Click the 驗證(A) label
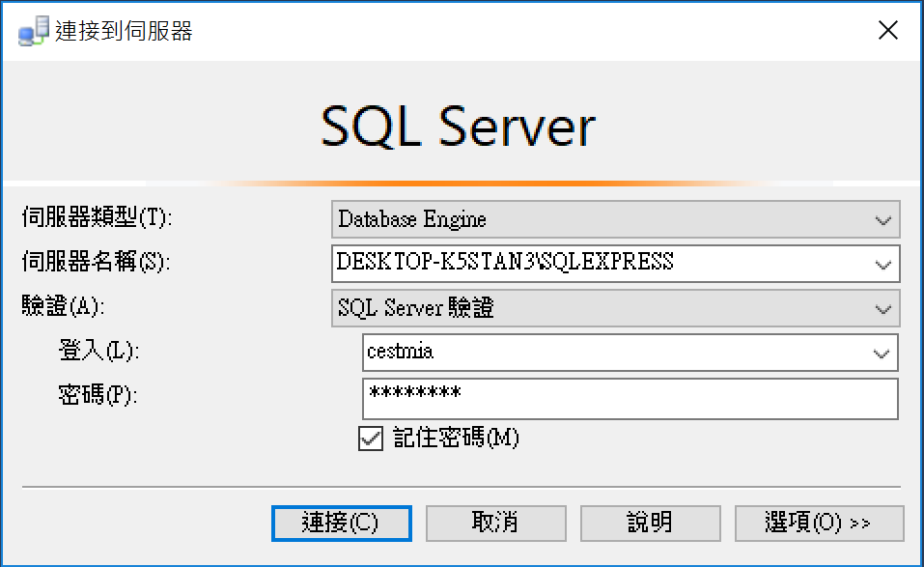The width and height of the screenshot is (924, 567). click(63, 306)
